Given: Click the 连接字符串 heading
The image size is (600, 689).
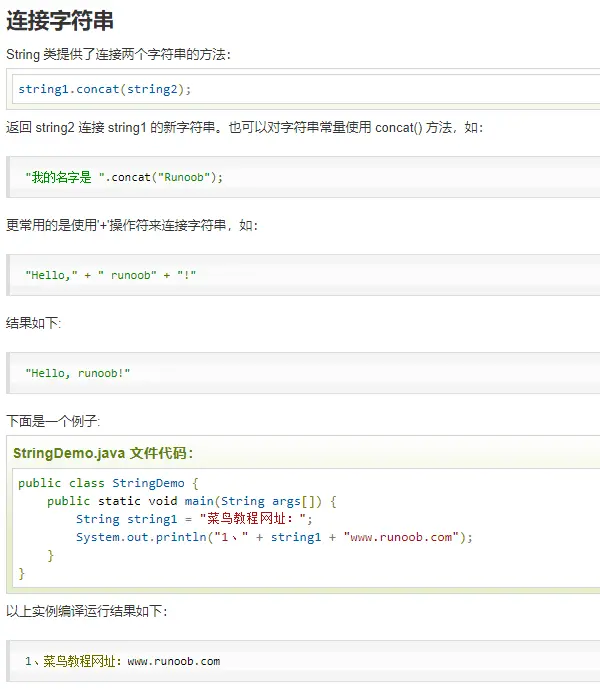Looking at the screenshot, I should [60, 21].
